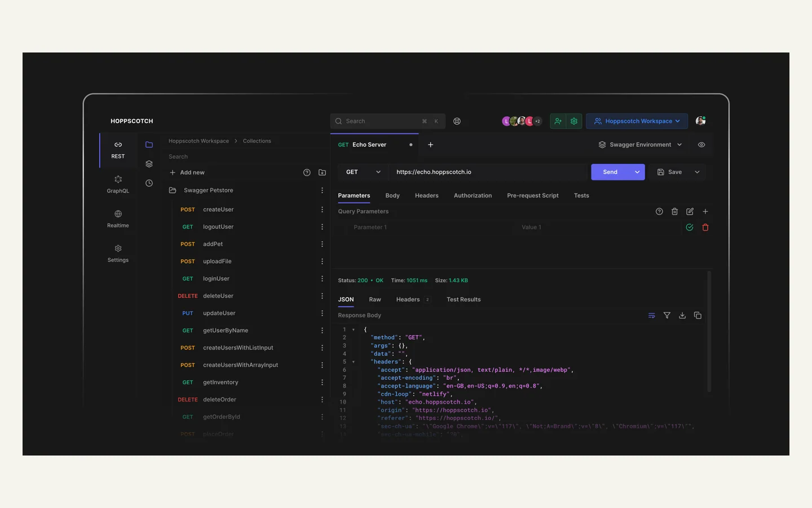Open bulk edit for query parameters
The height and width of the screenshot is (508, 812).
[x=690, y=212]
